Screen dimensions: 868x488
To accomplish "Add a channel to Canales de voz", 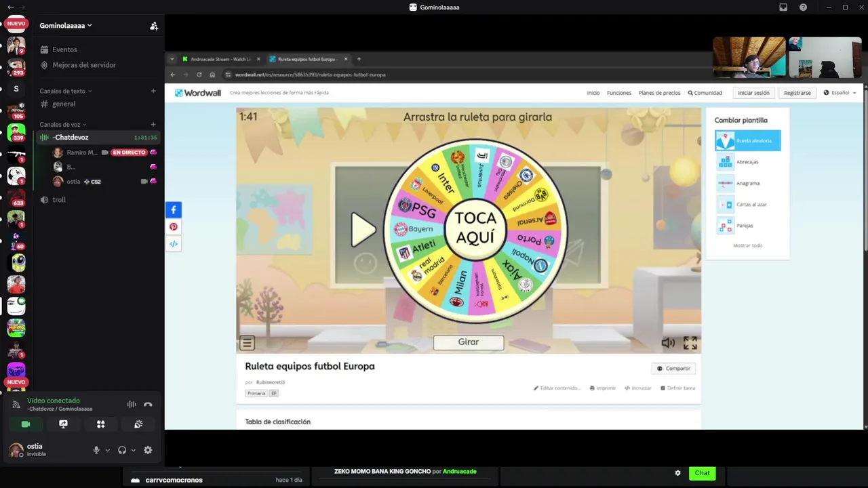I will [153, 125].
